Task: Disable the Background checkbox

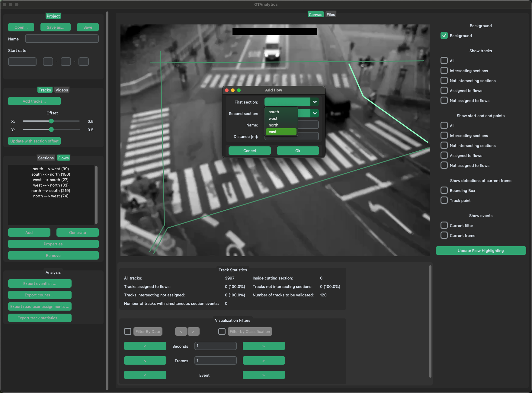Action: [444, 36]
